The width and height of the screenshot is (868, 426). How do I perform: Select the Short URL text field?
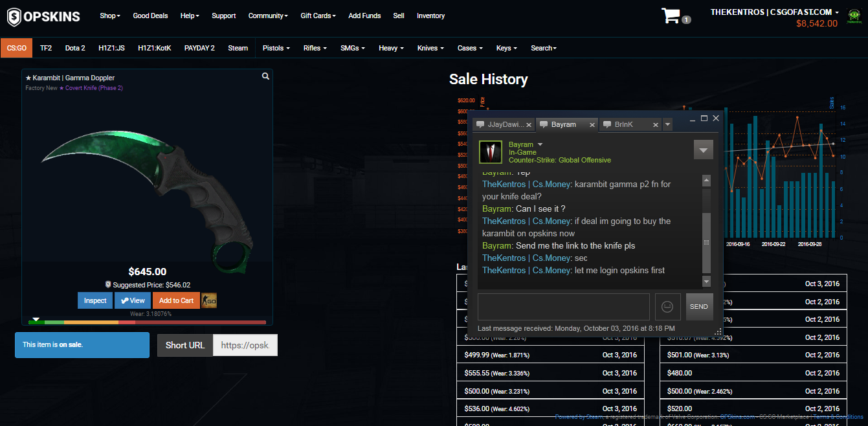click(245, 345)
